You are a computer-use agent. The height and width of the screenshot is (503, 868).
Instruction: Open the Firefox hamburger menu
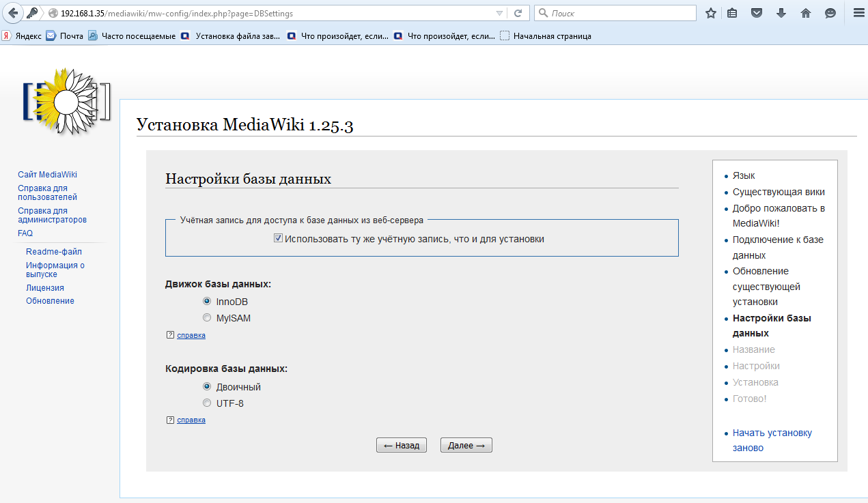tap(858, 13)
